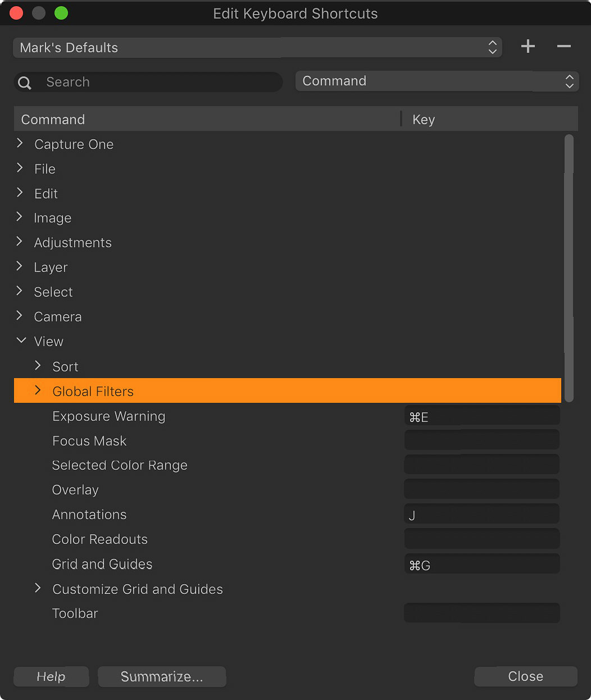Expand Customize Grid and Guides

coord(38,589)
